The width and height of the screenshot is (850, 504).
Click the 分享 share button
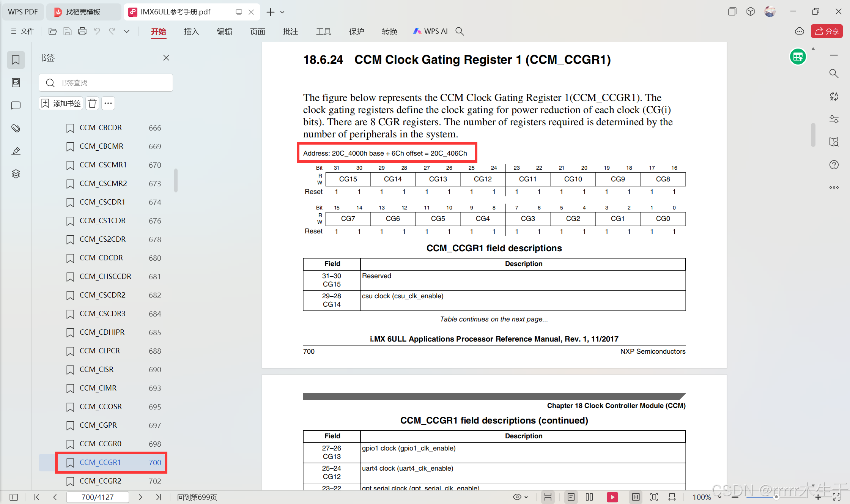click(x=827, y=31)
